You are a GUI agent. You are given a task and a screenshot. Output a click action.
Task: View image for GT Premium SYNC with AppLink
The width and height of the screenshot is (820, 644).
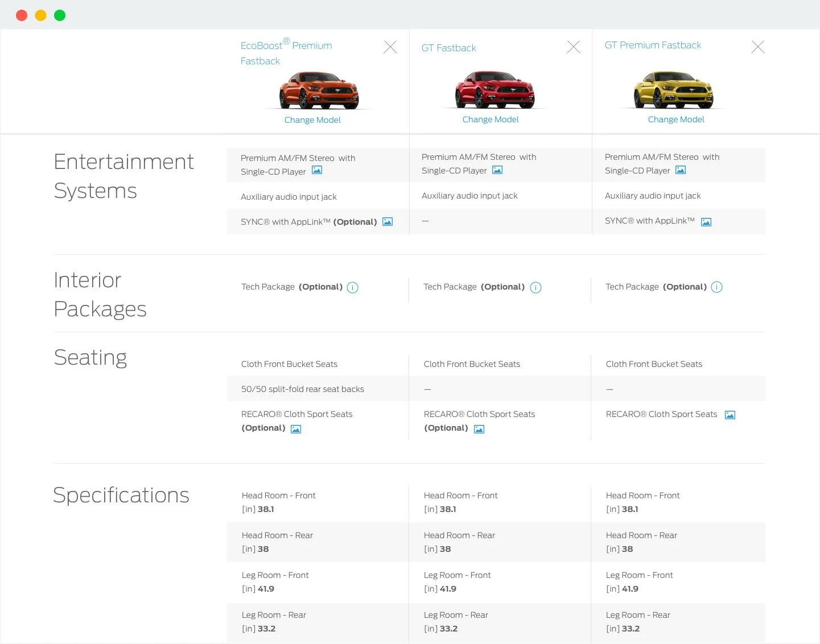pyautogui.click(x=706, y=222)
